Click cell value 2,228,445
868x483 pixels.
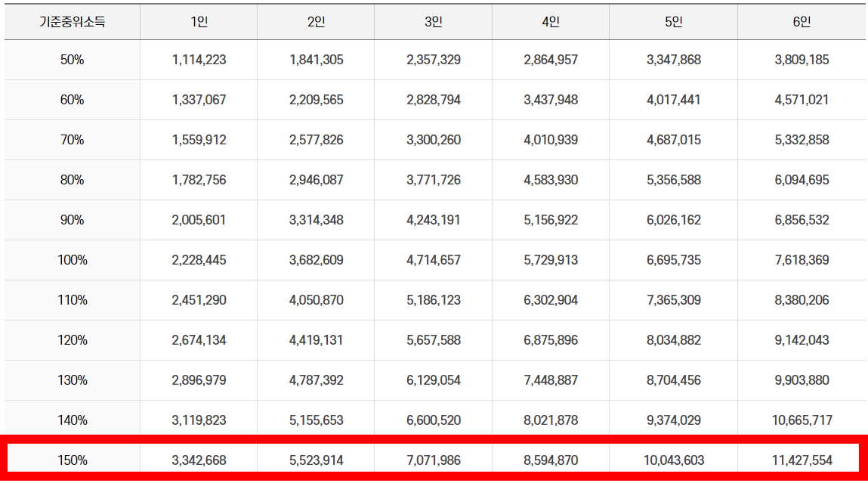199,260
